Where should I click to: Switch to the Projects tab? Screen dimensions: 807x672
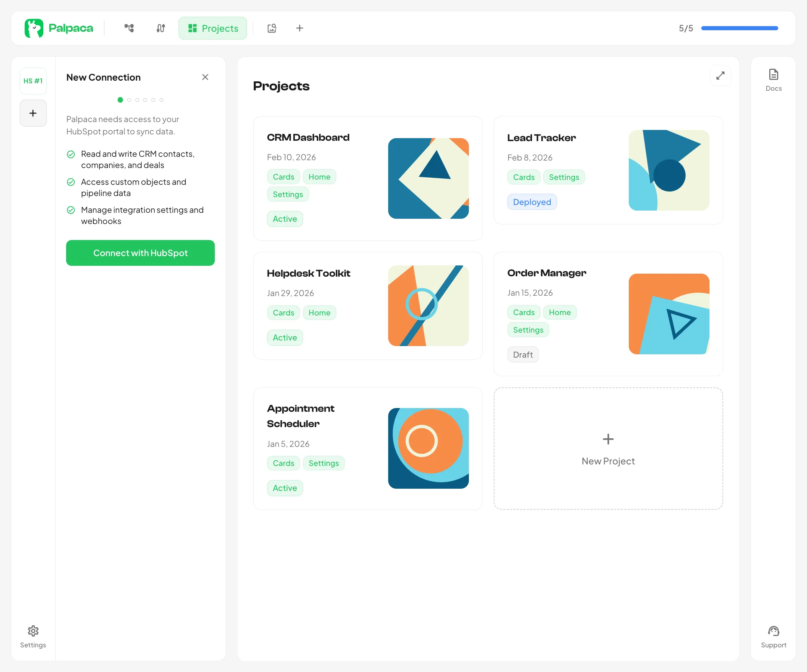click(213, 28)
